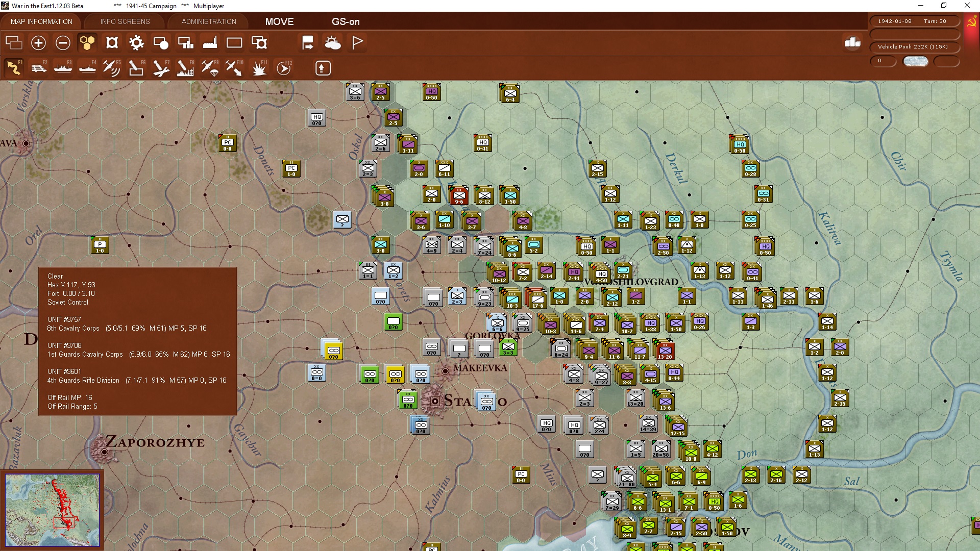Zoom in the map with plus icon
Screen dimensions: 980x551
tap(38, 43)
